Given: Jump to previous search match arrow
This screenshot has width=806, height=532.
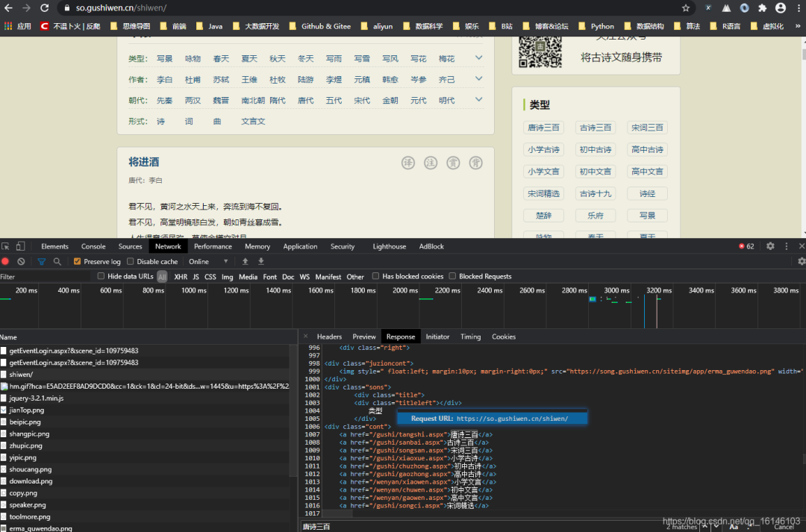Looking at the screenshot, I should (x=705, y=526).
